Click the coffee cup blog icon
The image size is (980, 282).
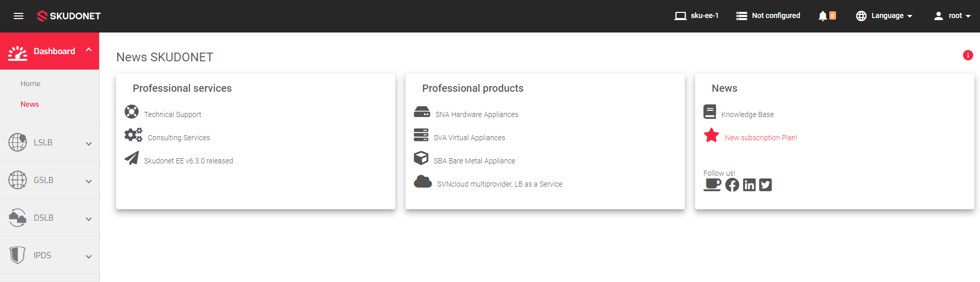(x=712, y=185)
